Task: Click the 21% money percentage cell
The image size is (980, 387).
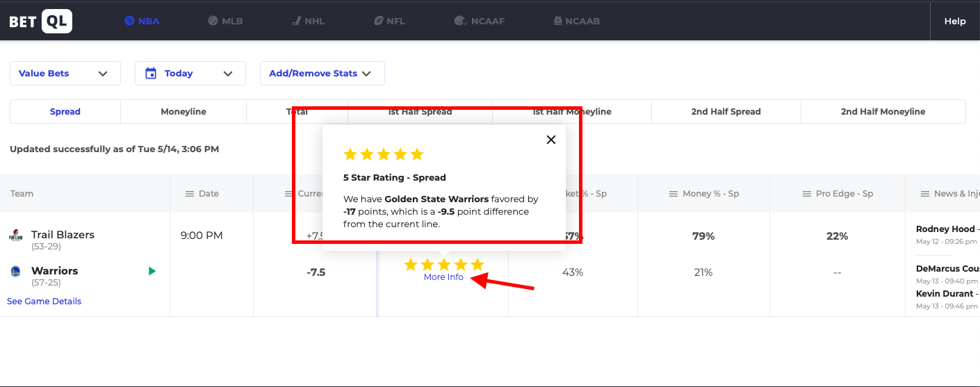Action: click(703, 272)
